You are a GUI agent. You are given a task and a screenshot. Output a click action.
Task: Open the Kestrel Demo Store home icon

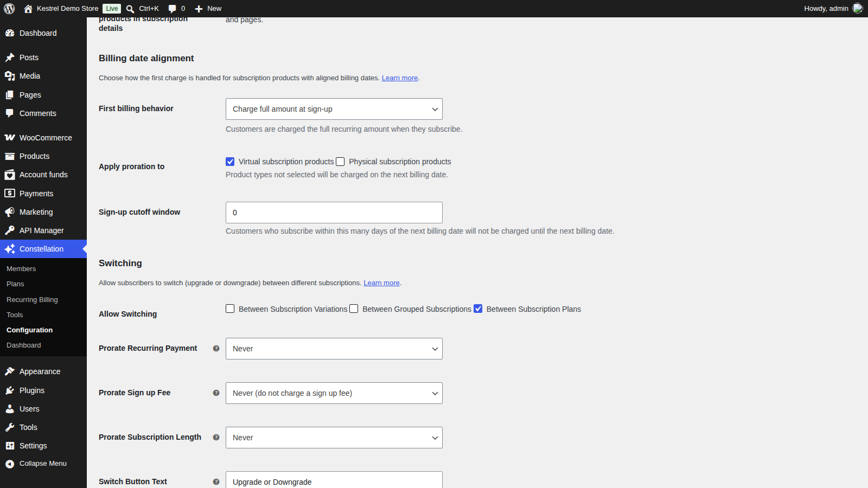[28, 9]
